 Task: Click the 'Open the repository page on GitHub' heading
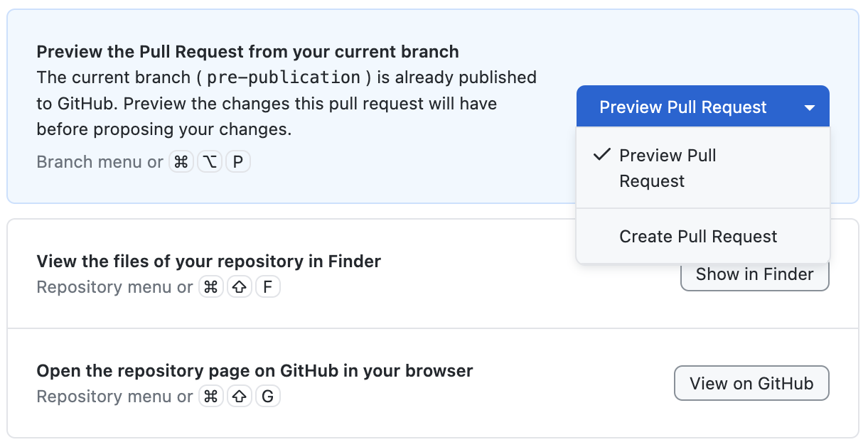254,371
